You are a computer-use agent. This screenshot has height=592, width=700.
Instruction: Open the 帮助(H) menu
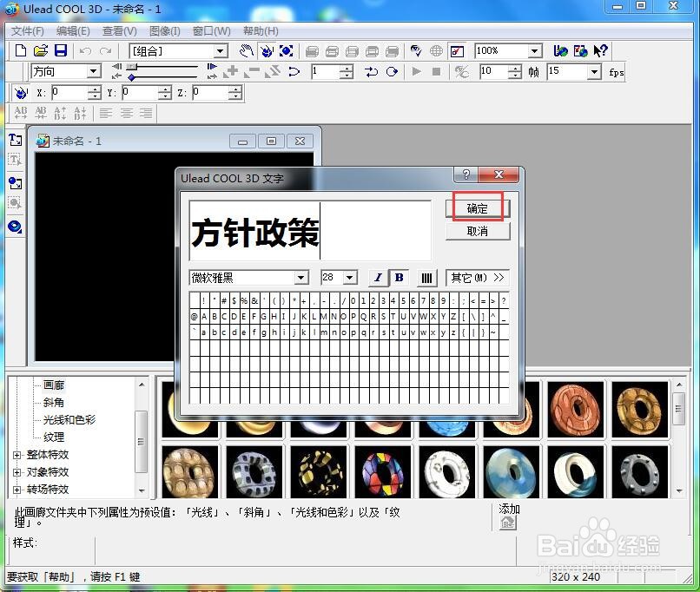coord(261,30)
